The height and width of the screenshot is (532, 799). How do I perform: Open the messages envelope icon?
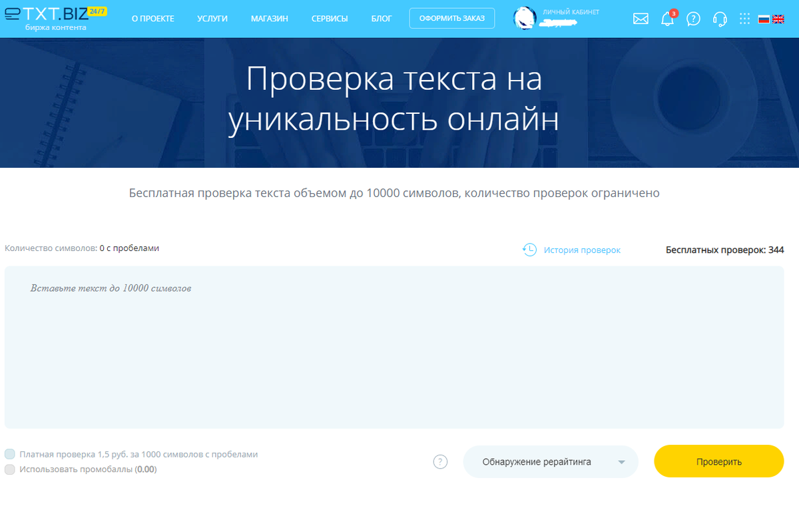[641, 19]
